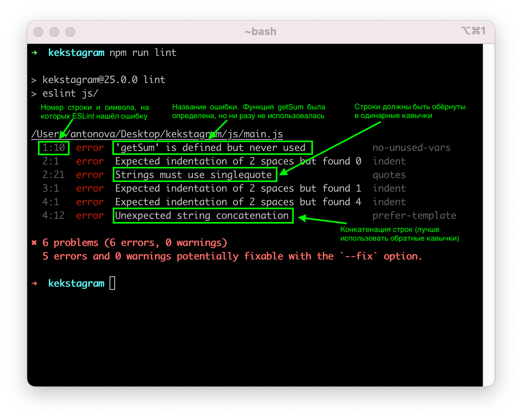522x420 pixels.
Task: Click the terminal's right-side scrollbar track
Action: coord(488,215)
